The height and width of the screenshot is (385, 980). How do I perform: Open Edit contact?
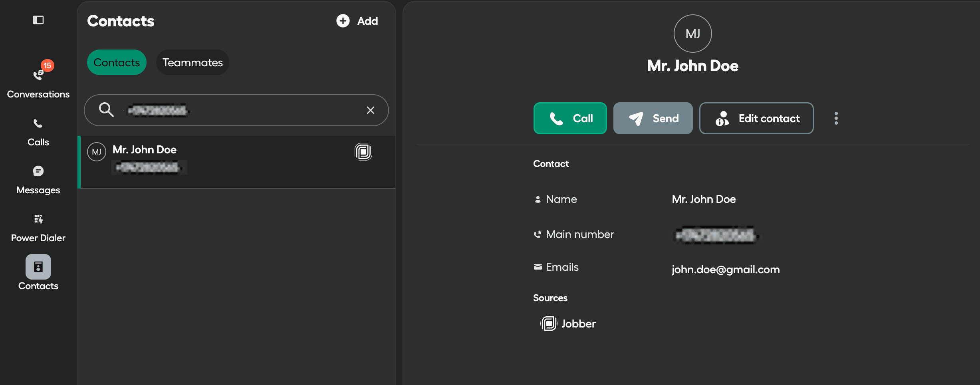coord(756,118)
